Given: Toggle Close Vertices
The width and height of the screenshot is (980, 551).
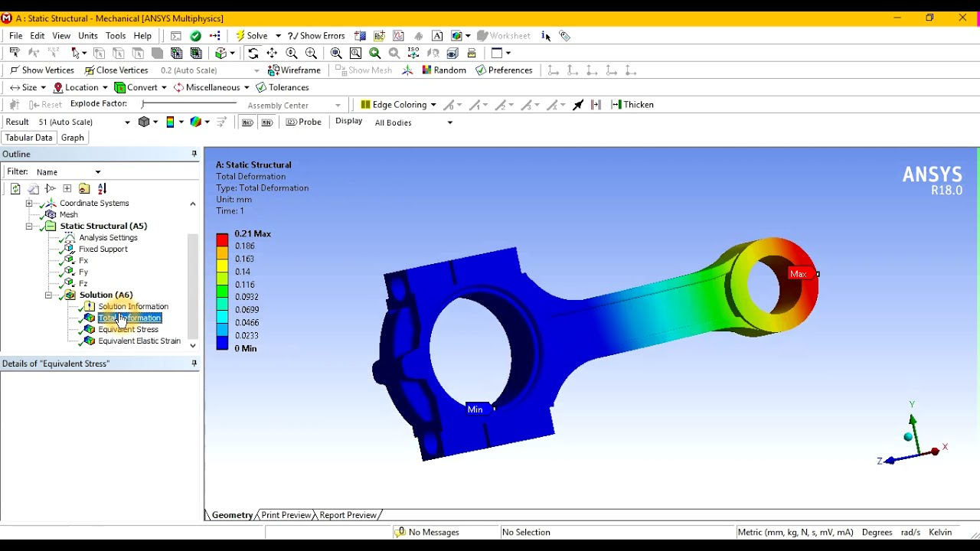Looking at the screenshot, I should (116, 70).
